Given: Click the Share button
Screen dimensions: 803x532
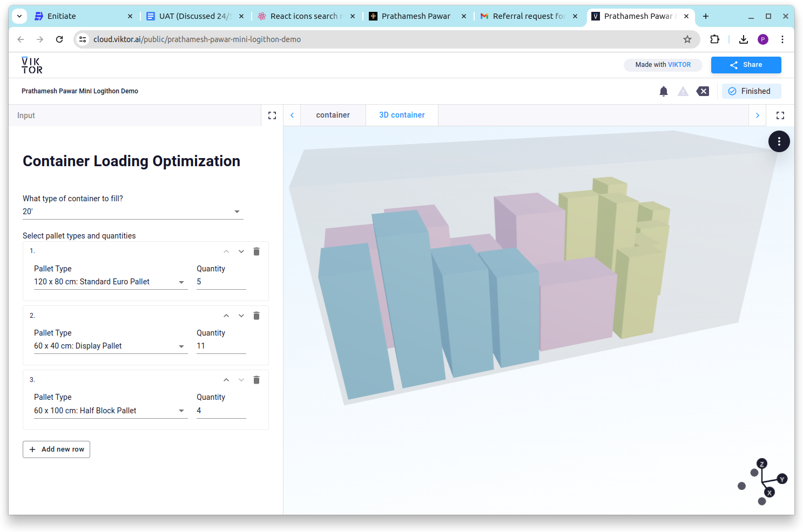Looking at the screenshot, I should coord(746,65).
